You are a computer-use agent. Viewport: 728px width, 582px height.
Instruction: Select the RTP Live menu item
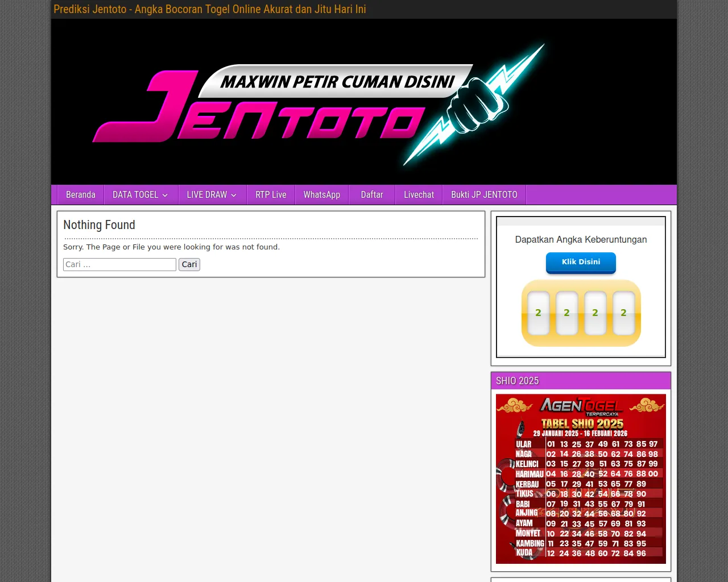271,194
